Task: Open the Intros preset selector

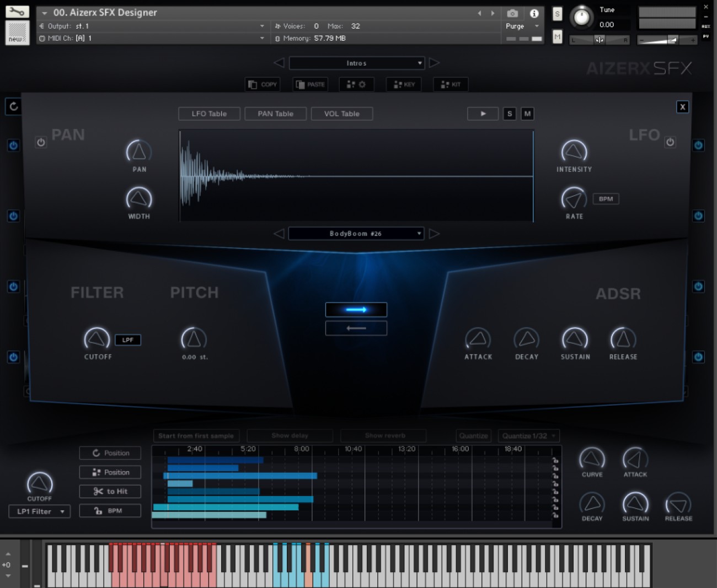Action: pyautogui.click(x=356, y=63)
